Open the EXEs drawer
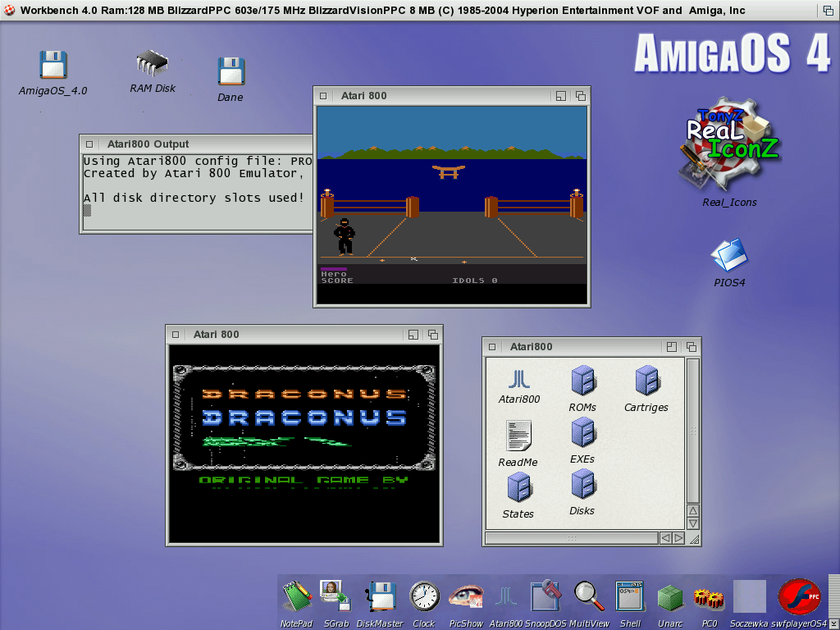 click(583, 432)
